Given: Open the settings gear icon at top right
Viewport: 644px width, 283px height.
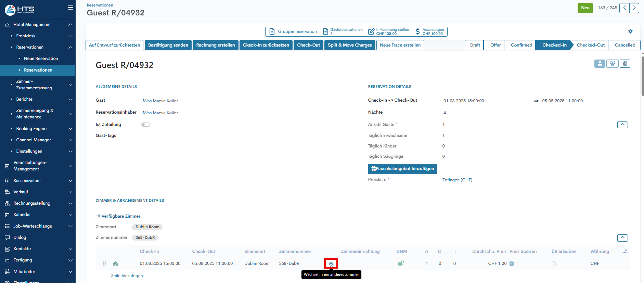Looking at the screenshot, I should (x=630, y=31).
